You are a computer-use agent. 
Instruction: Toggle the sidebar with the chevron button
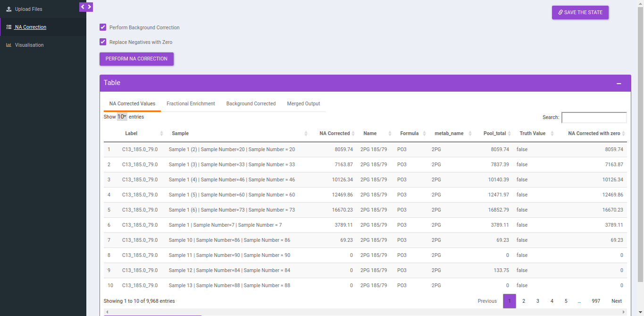[86, 7]
